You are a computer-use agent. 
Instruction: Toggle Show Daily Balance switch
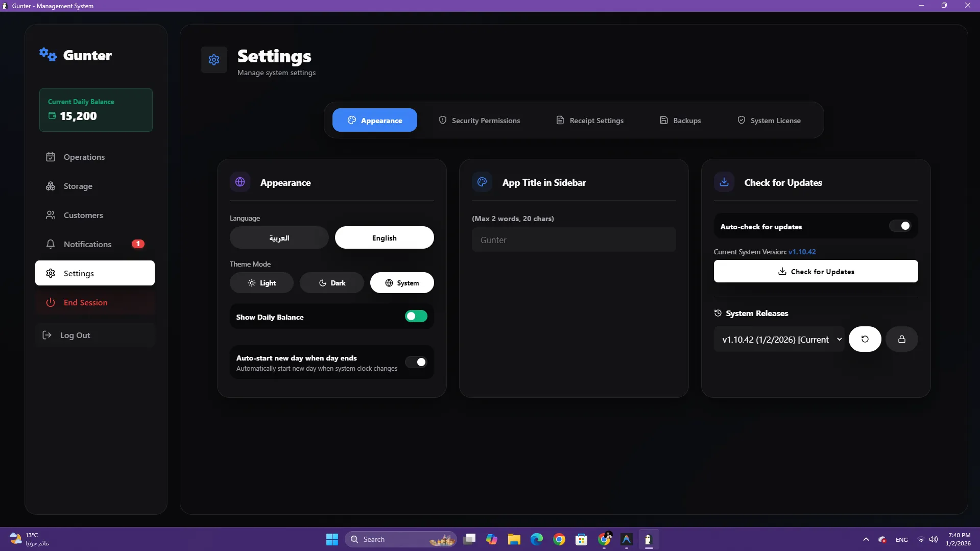click(416, 316)
